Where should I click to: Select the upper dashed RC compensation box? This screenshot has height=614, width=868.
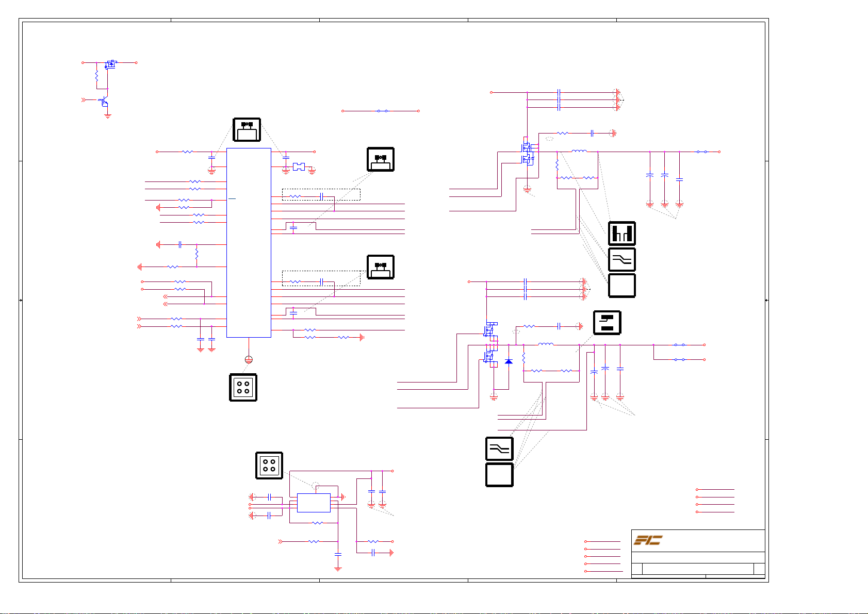point(321,194)
